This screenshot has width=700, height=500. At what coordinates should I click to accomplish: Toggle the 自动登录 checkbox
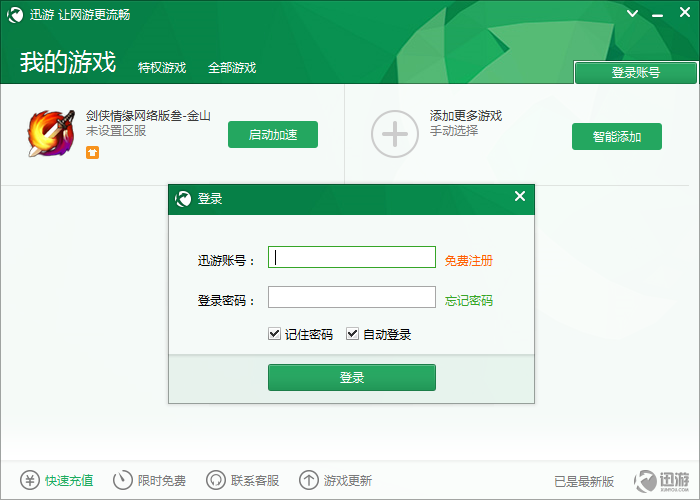pos(352,333)
